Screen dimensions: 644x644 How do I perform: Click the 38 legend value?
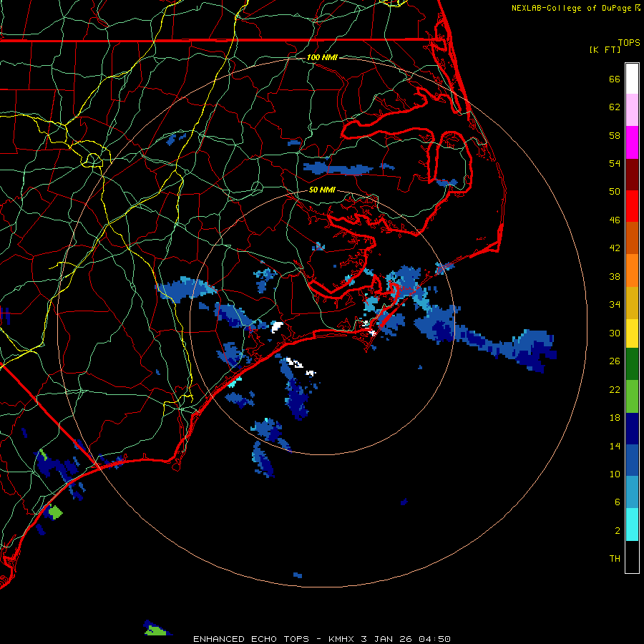(x=615, y=276)
